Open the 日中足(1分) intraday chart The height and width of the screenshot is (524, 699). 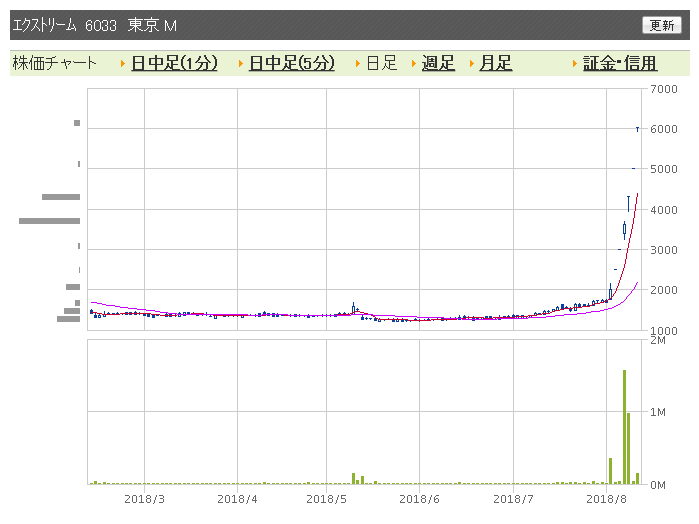pos(174,63)
